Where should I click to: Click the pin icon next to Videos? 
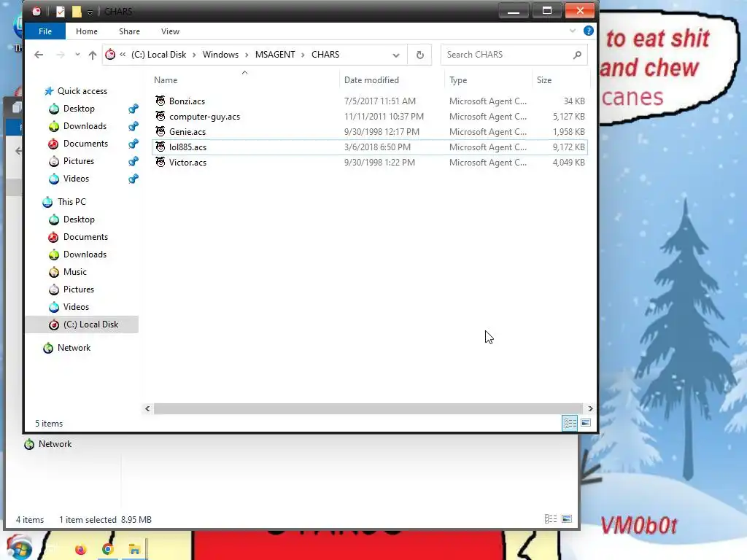click(x=133, y=179)
